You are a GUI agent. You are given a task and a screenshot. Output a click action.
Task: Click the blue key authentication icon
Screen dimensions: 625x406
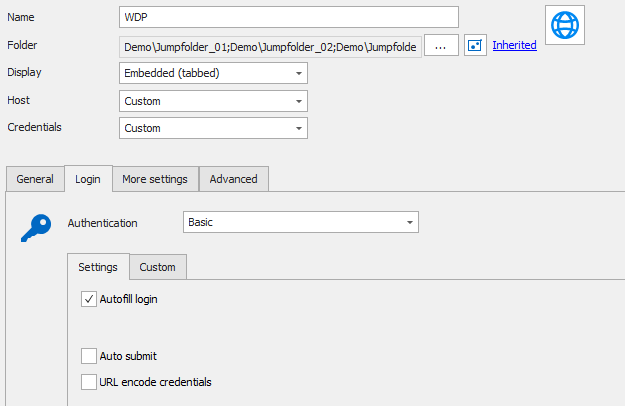[36, 228]
